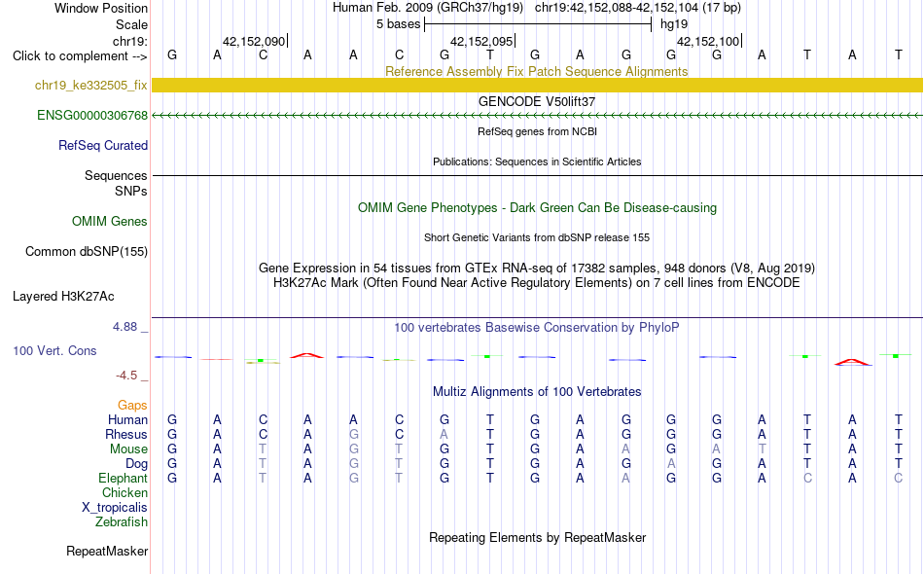Click '100 vertebrates Basewise Conservation by PhyloP' title
The image size is (924, 574).
(x=537, y=328)
